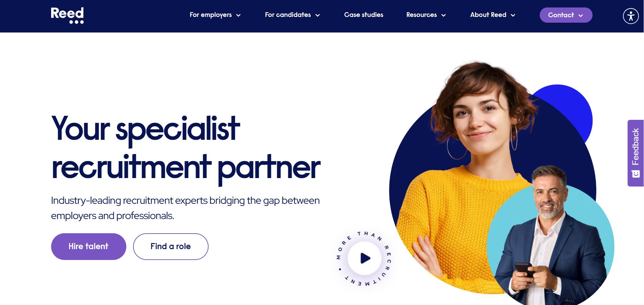Open the Contact button
Image resolution: width=644 pixels, height=305 pixels.
click(x=566, y=15)
